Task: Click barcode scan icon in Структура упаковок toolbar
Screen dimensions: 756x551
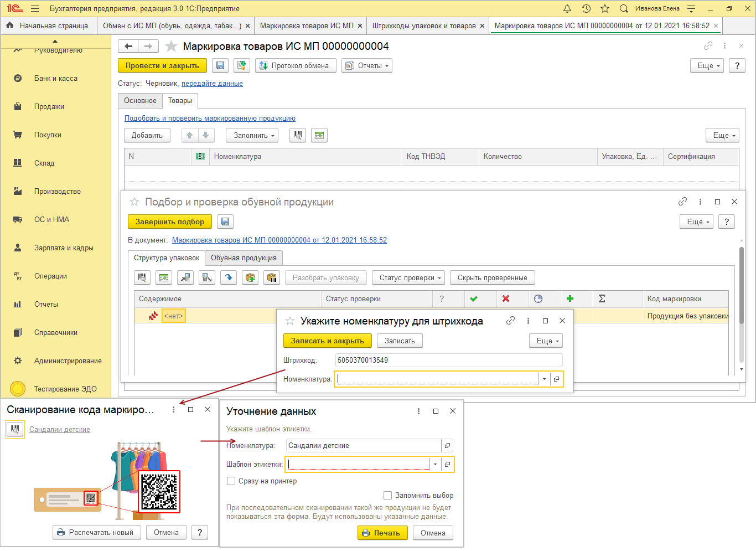Action: 142,277
